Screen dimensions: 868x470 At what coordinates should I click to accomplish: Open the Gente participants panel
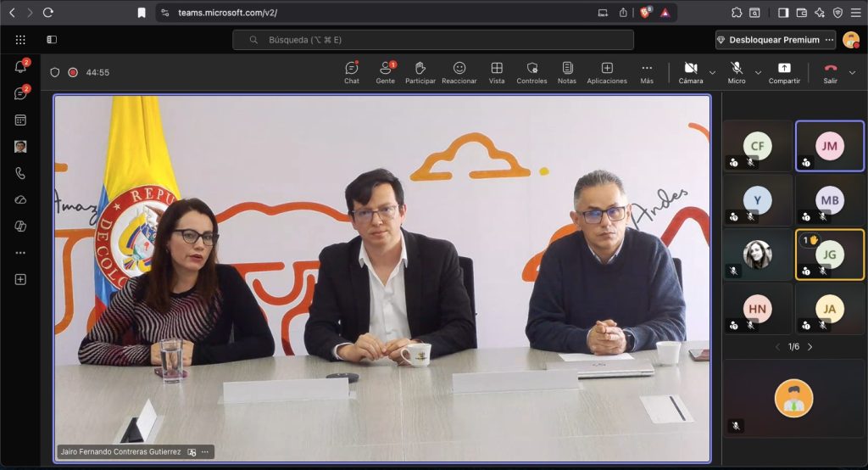(x=385, y=72)
